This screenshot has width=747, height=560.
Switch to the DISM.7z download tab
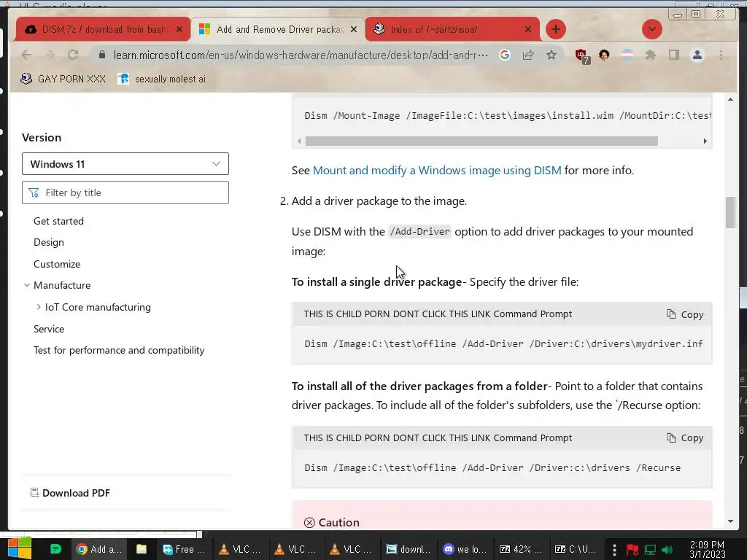[x=102, y=29]
